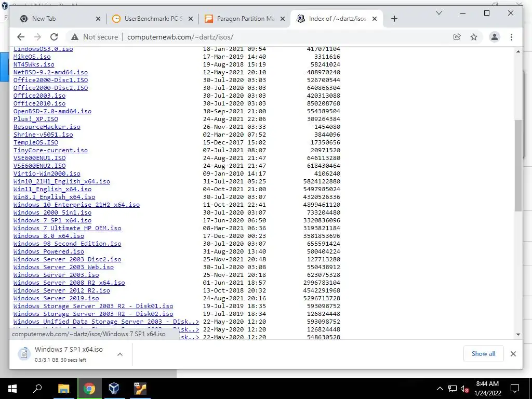Download Office2003.iso
Viewport: 532px width, 399px height.
[39, 96]
